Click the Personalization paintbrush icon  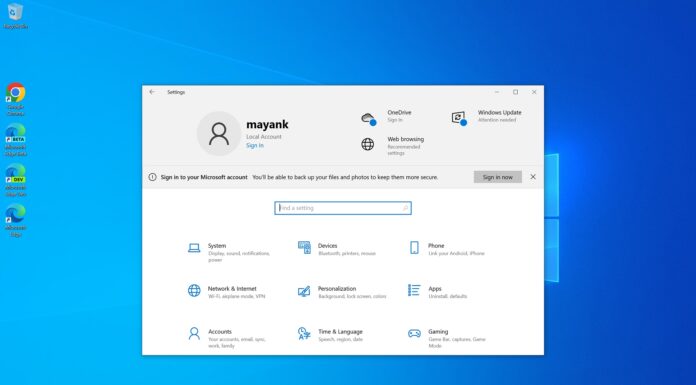[x=304, y=291]
